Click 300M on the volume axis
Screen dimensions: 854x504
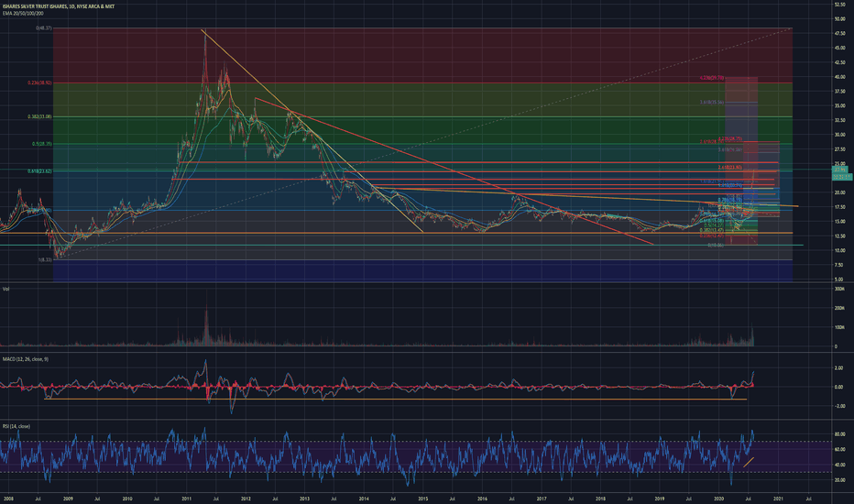839,289
